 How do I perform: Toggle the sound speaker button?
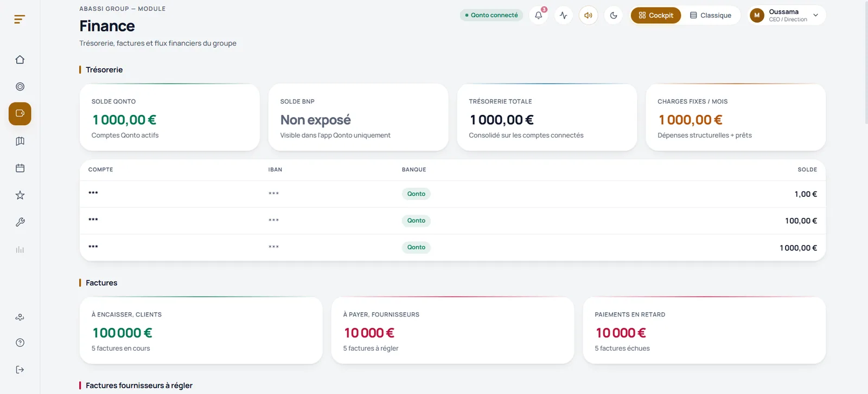click(589, 15)
